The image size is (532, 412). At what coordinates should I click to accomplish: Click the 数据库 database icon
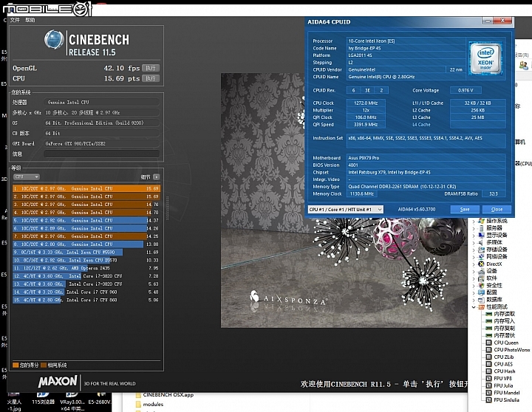point(481,300)
